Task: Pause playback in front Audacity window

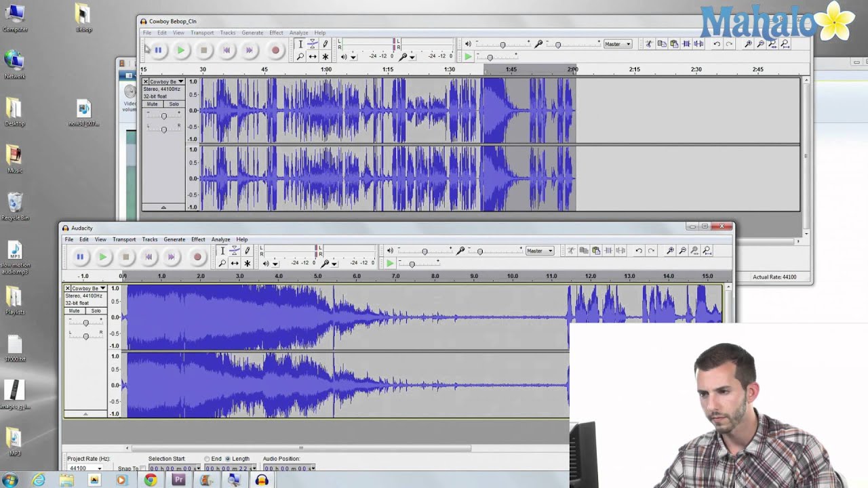Action: [x=80, y=257]
